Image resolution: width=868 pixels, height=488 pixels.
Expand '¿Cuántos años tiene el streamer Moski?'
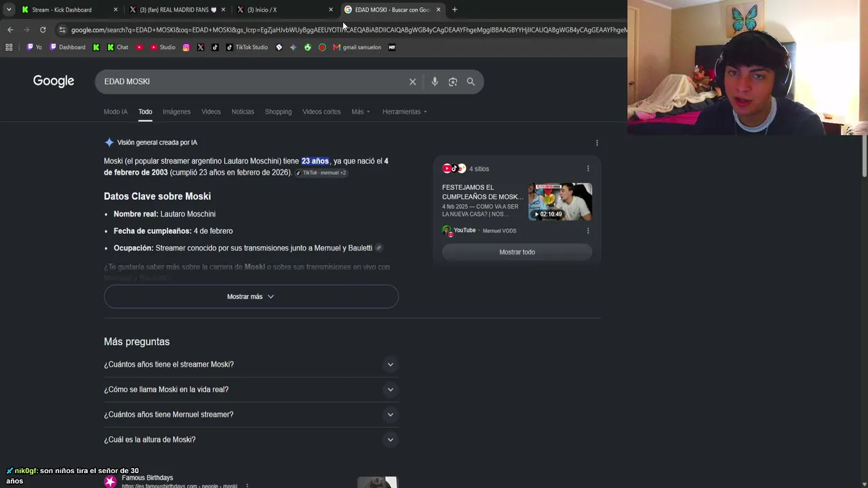click(x=251, y=365)
